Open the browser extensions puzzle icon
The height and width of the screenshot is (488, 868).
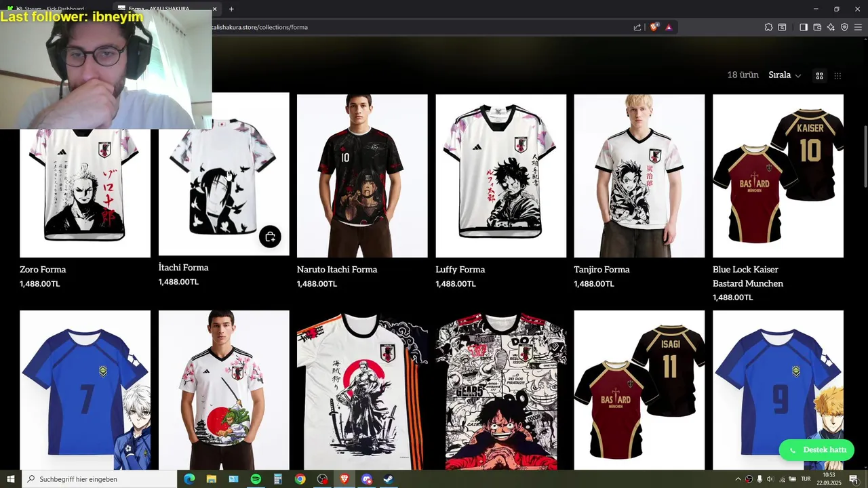[x=768, y=27]
